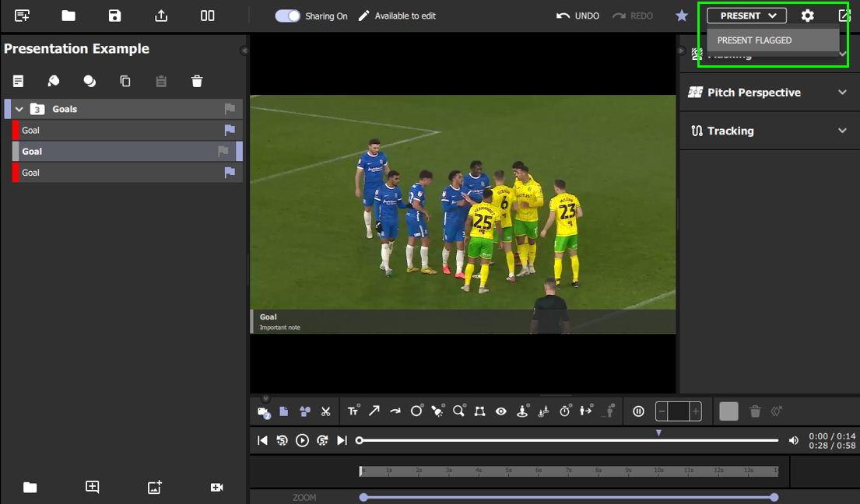Screen dimensions: 860x504
Task: Select the highlighter drawing tool
Action: (x=437, y=411)
